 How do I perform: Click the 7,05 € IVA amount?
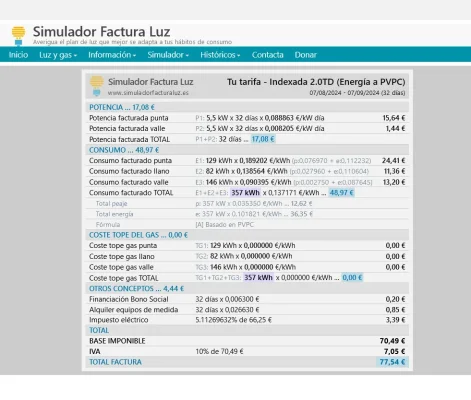click(394, 352)
